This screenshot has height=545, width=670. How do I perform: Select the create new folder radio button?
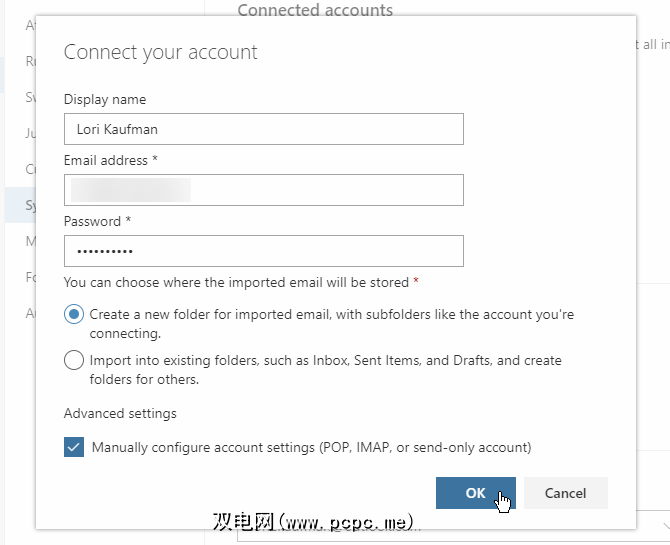coord(74,314)
